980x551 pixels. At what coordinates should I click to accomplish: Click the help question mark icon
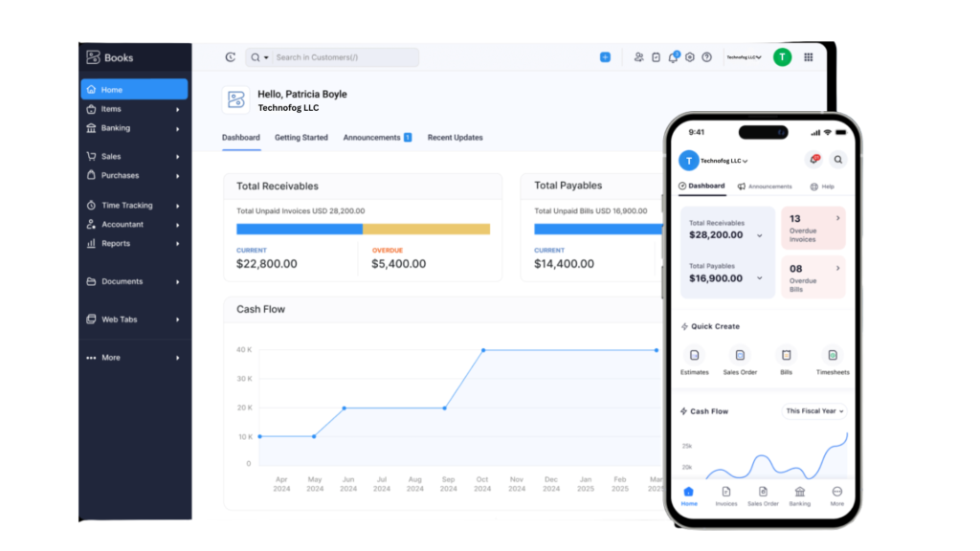coord(706,57)
